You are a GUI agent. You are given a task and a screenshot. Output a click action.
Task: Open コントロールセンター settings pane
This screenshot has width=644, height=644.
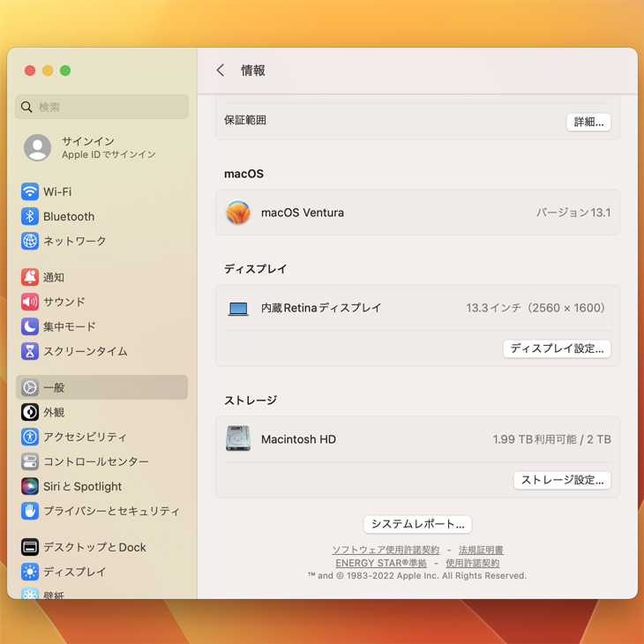(95, 461)
